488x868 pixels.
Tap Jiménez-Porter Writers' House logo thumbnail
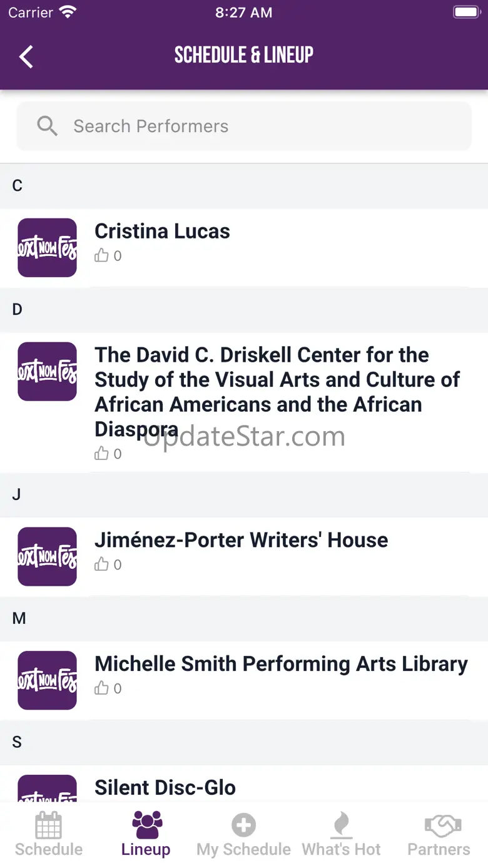click(47, 556)
